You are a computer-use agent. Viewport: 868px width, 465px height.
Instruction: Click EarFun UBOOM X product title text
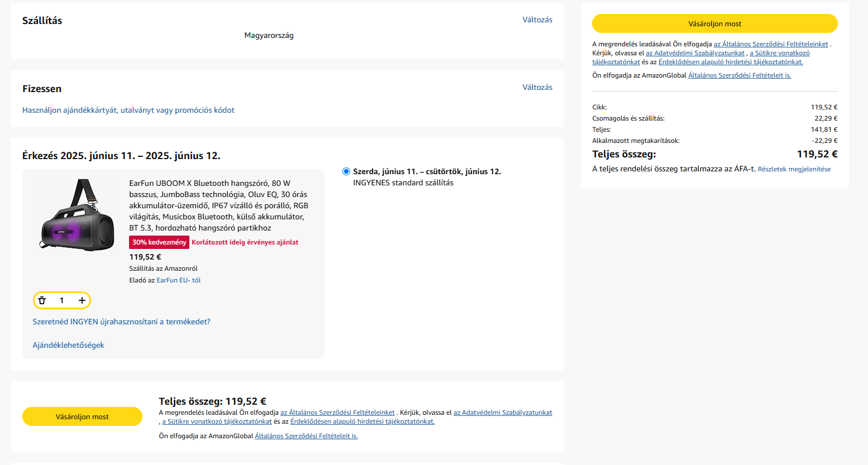218,205
